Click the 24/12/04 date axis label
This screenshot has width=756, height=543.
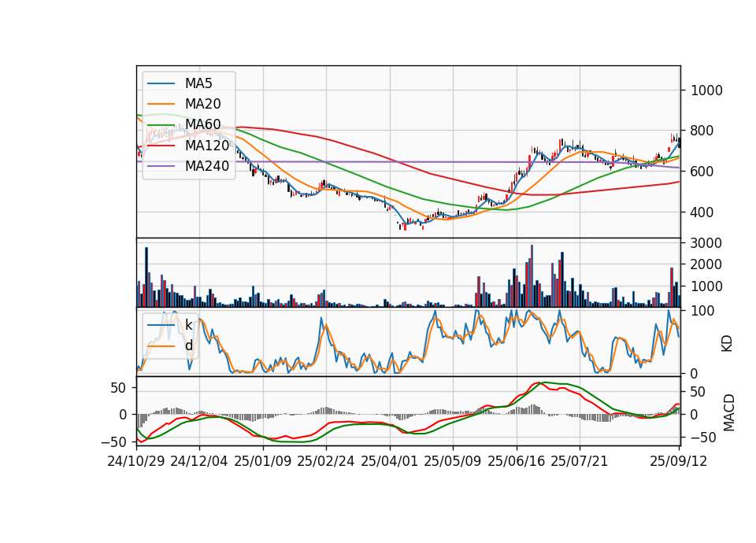point(199,461)
